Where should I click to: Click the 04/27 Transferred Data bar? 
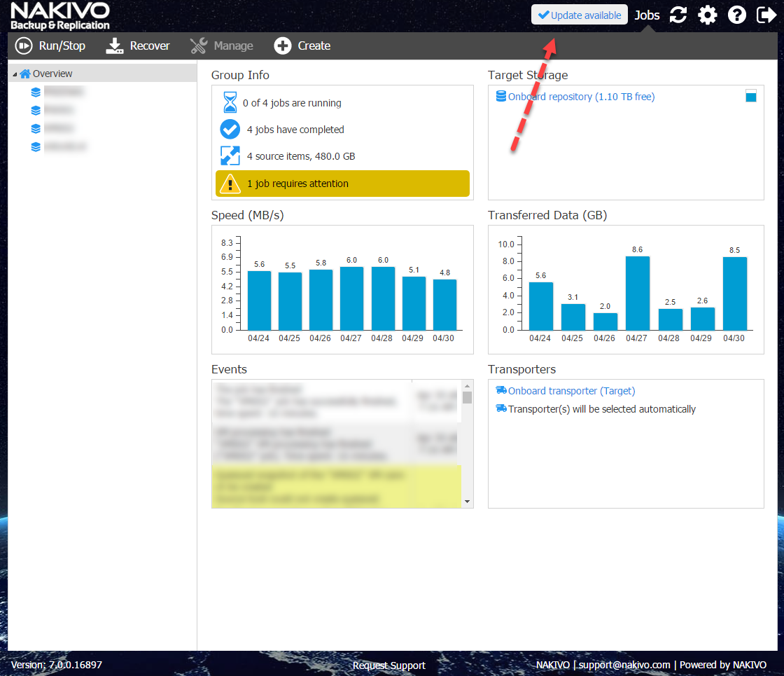(637, 293)
